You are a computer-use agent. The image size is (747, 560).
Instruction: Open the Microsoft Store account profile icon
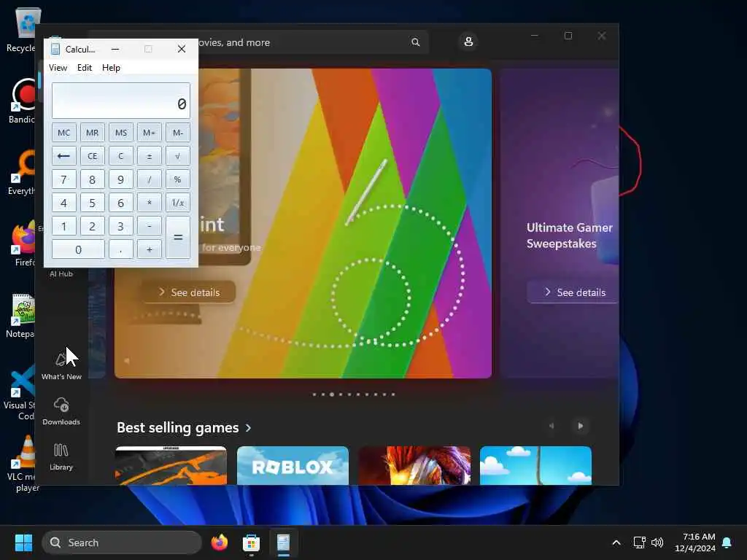click(468, 42)
